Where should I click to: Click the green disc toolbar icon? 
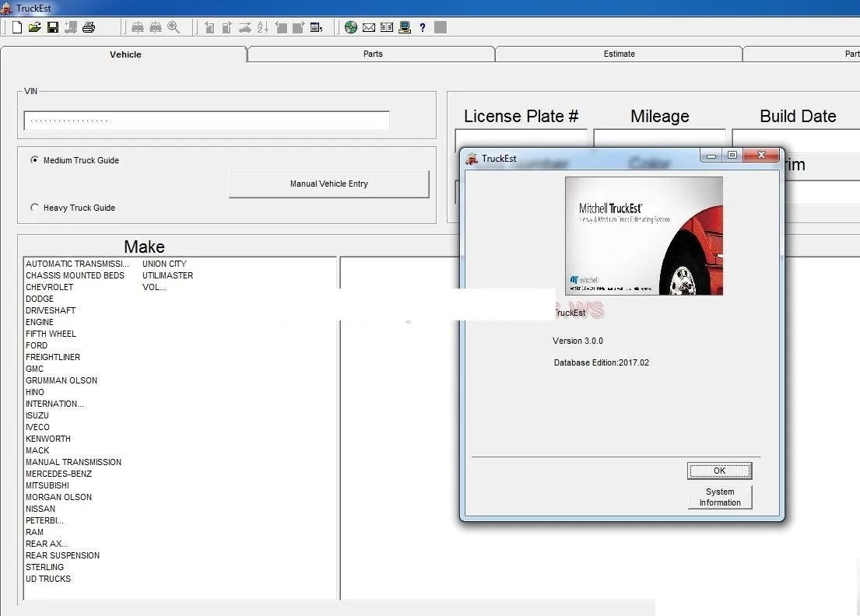click(351, 27)
